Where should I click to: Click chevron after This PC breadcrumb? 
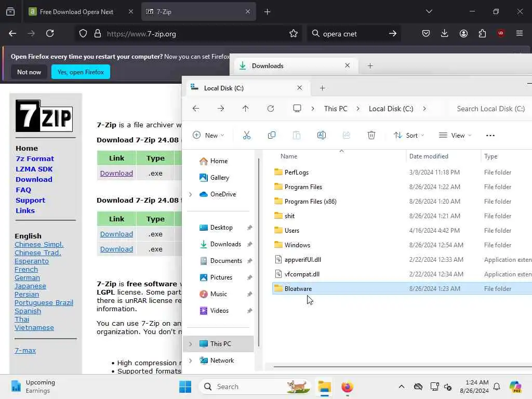(x=358, y=109)
